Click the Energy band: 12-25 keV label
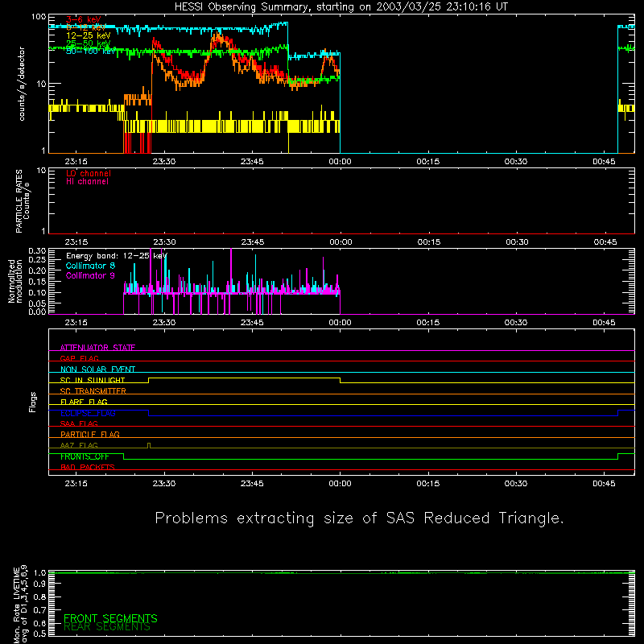 (x=117, y=256)
